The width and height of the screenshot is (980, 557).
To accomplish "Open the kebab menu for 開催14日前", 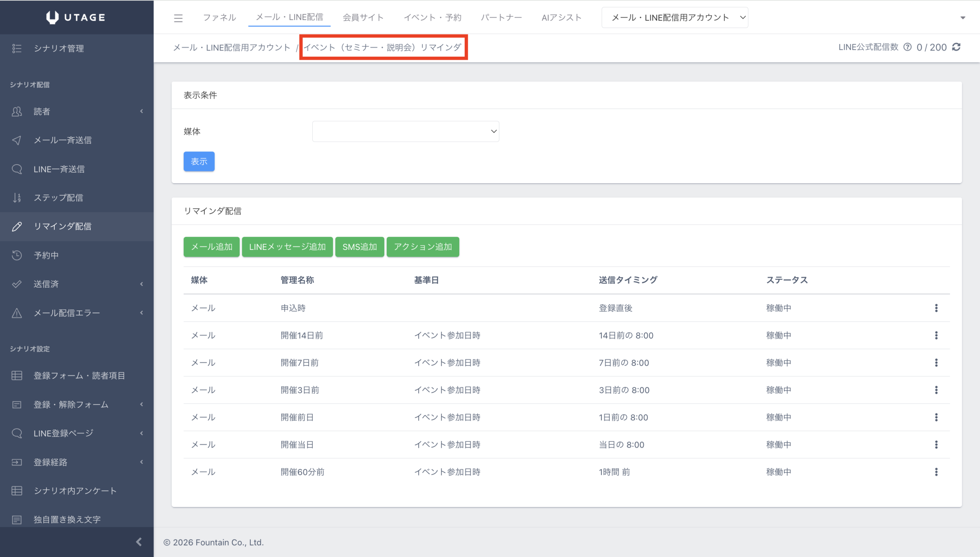I will pyautogui.click(x=936, y=335).
